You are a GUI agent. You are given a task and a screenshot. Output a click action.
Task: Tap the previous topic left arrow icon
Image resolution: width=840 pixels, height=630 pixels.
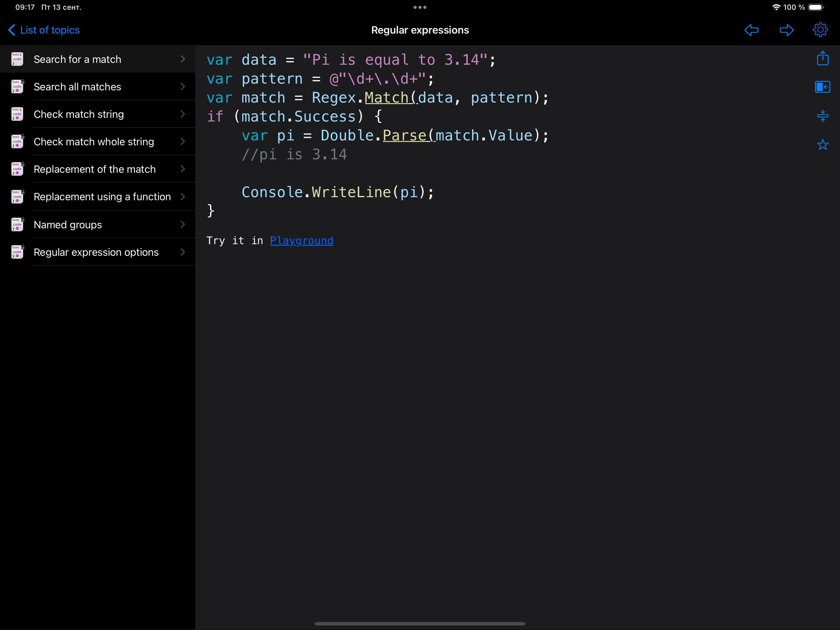click(x=751, y=30)
